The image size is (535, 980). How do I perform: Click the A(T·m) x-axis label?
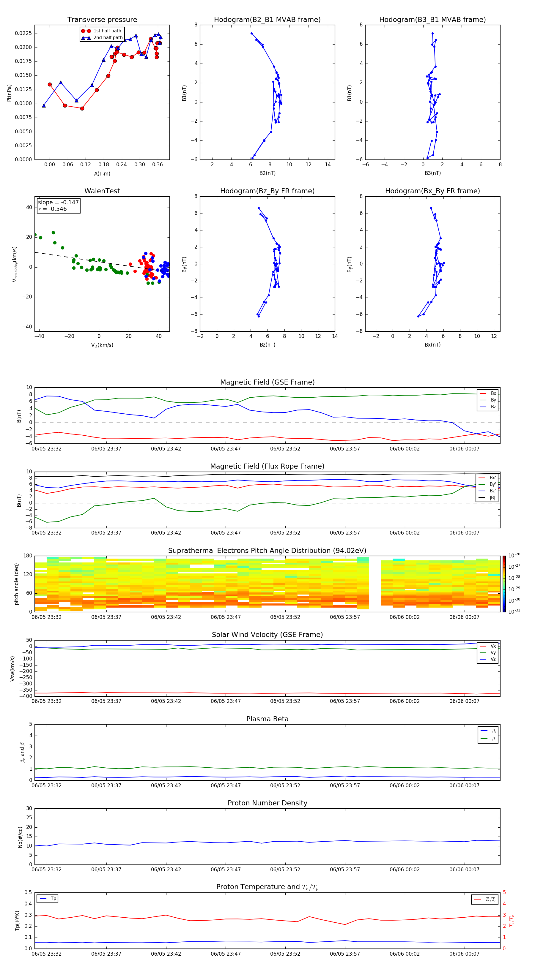coord(102,174)
